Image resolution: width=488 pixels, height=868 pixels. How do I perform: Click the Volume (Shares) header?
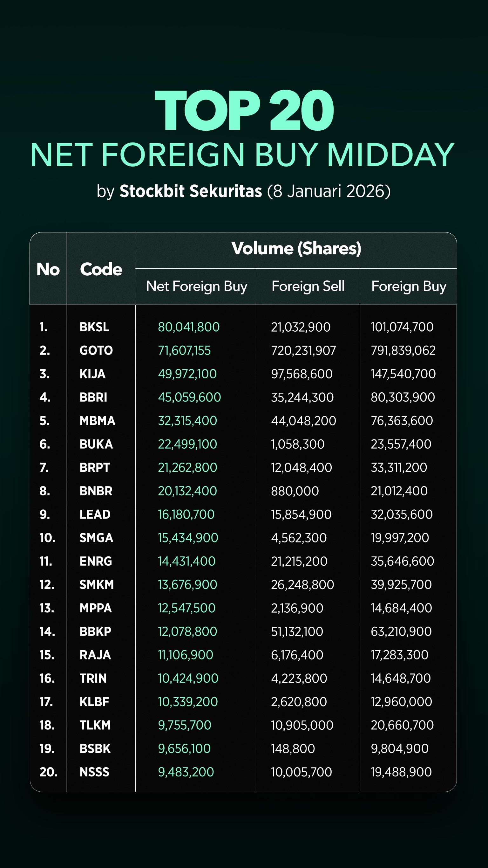click(296, 249)
